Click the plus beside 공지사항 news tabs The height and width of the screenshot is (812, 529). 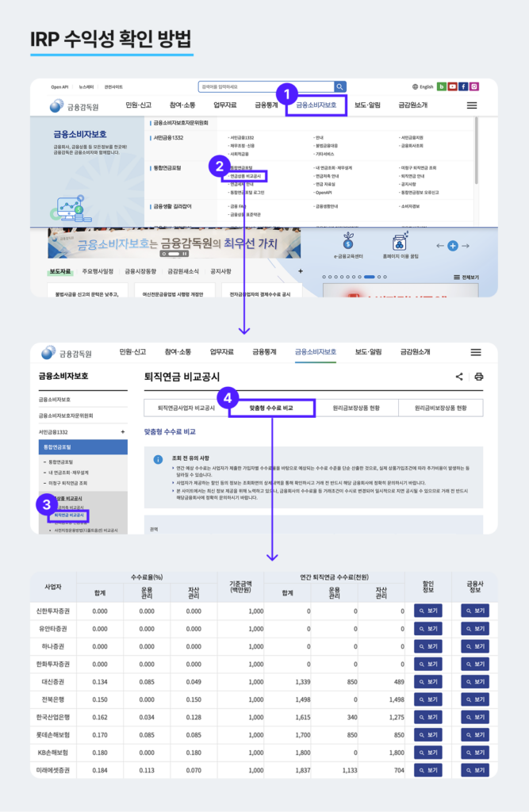tap(301, 271)
